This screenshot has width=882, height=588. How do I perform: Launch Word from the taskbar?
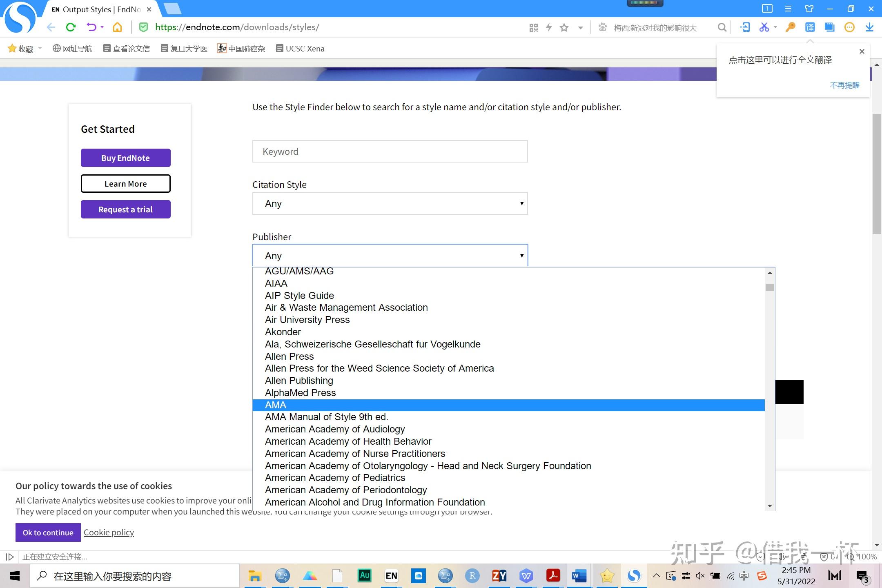(x=579, y=576)
